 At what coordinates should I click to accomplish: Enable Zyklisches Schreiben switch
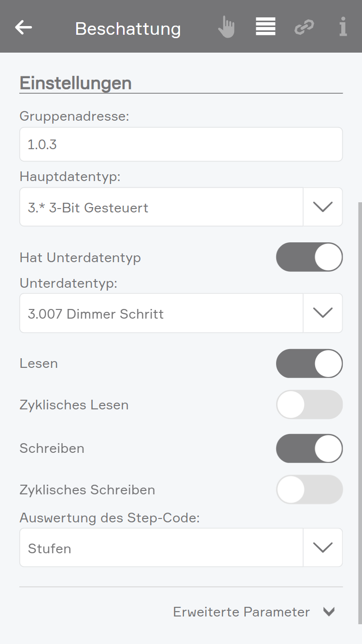[309, 490]
